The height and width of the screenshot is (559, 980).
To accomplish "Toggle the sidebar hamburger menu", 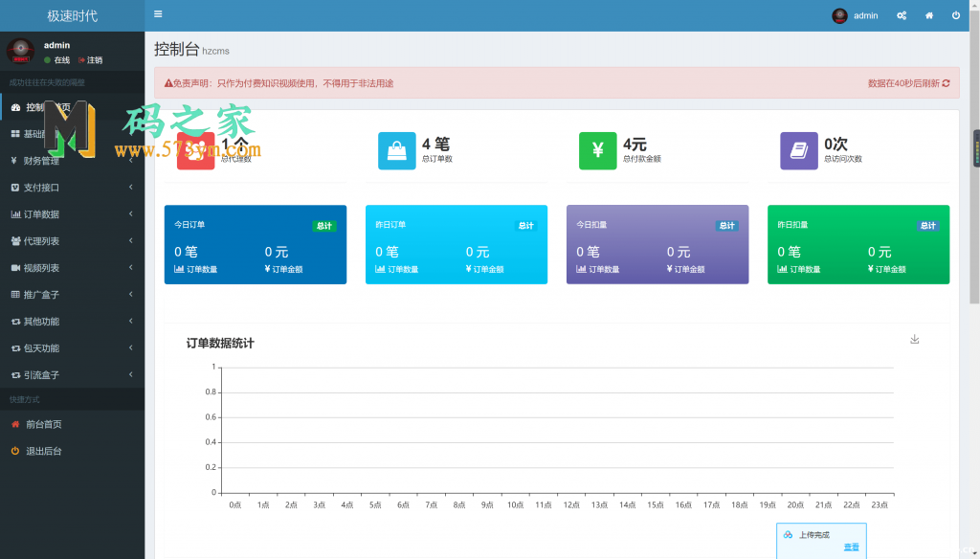I will (x=158, y=13).
